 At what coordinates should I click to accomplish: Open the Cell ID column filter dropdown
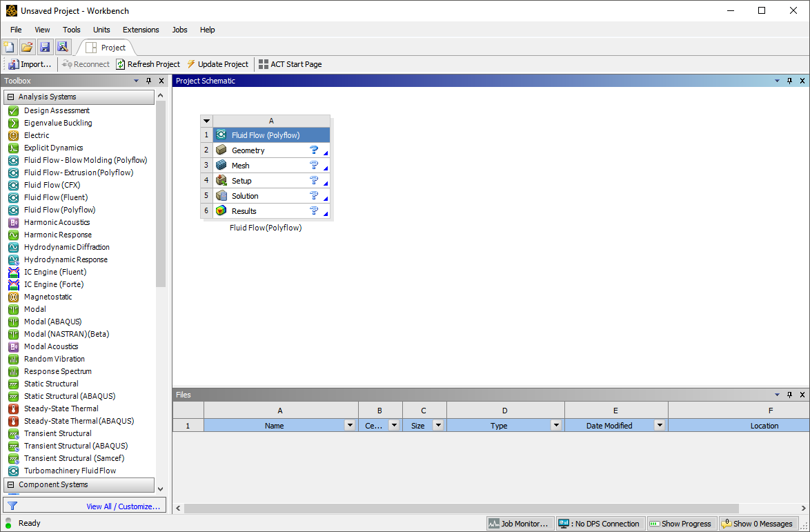point(394,426)
